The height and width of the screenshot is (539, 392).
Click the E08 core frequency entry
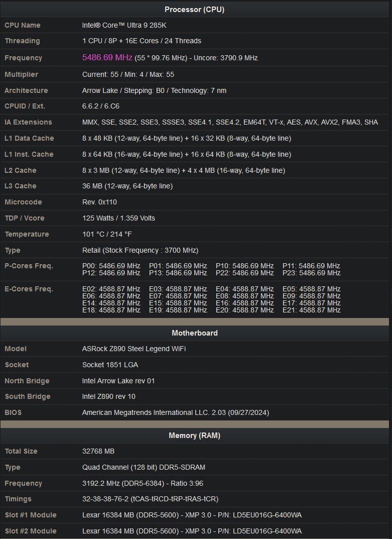coord(244,296)
